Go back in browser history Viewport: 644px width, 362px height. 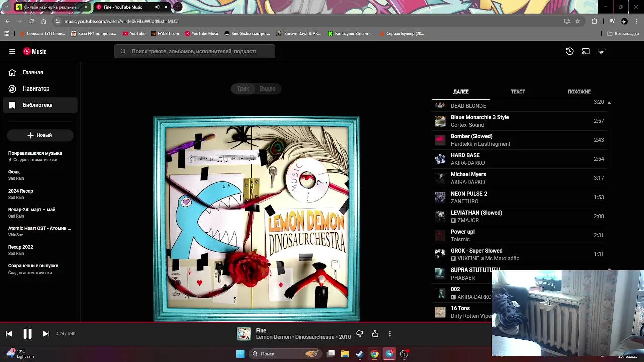point(7,21)
